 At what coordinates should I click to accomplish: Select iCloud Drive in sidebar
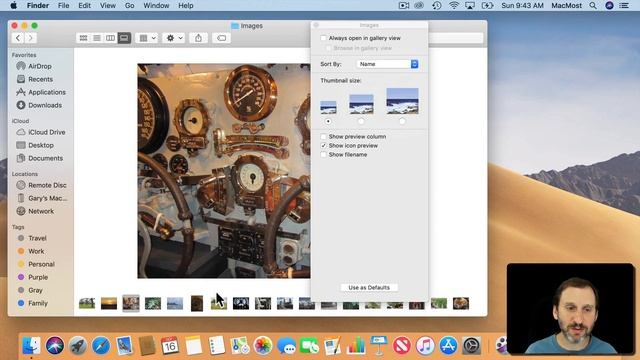click(x=47, y=132)
